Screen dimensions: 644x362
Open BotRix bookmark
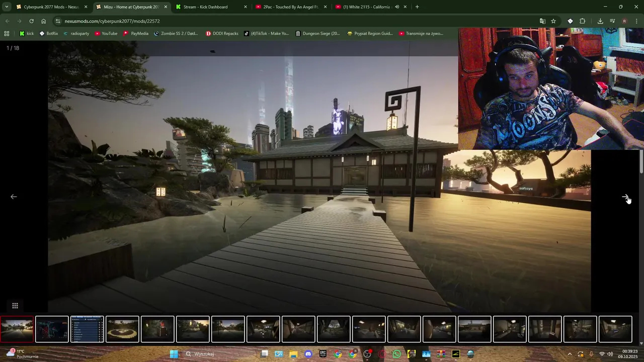[x=49, y=34]
